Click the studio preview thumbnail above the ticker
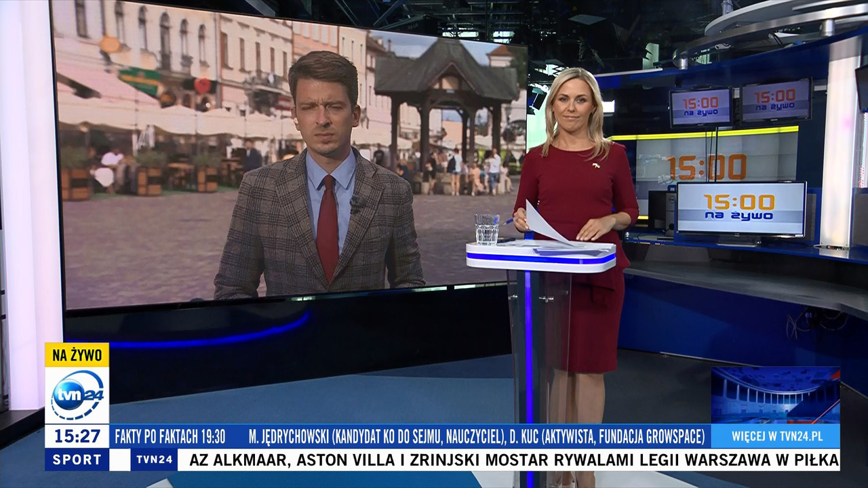The image size is (868, 488). pos(775,395)
